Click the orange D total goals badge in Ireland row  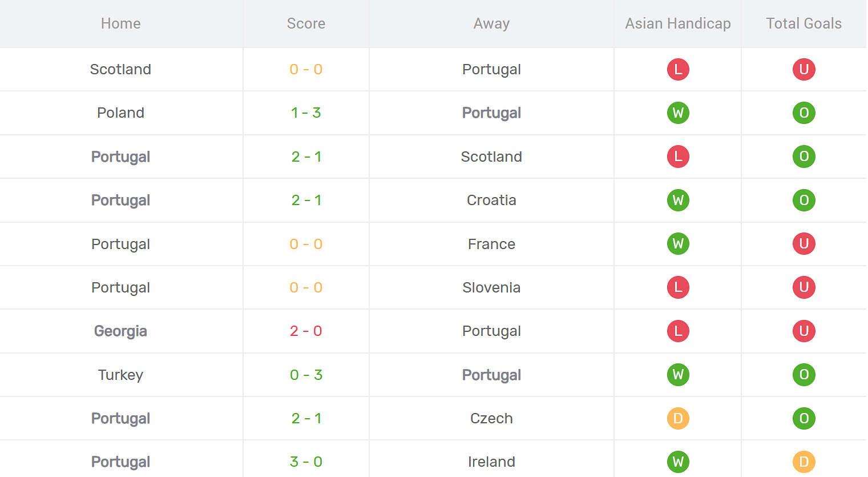804,462
